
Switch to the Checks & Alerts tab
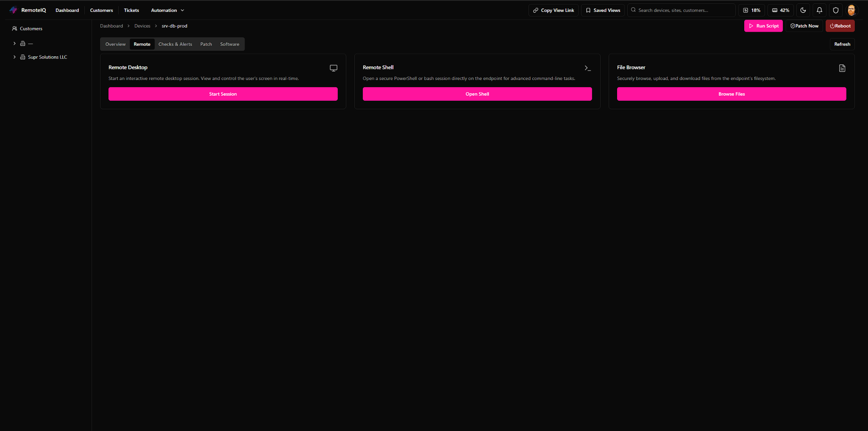coord(175,44)
